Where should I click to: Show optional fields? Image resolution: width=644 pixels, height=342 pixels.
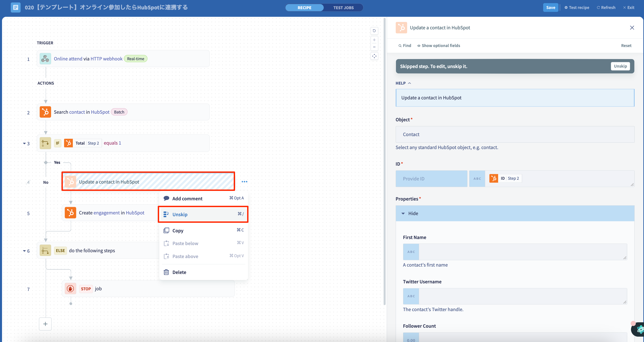click(x=439, y=46)
